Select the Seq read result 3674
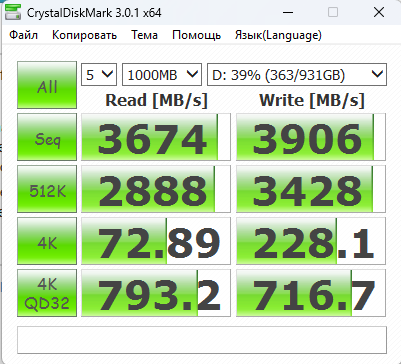The image size is (401, 364). [x=156, y=137]
